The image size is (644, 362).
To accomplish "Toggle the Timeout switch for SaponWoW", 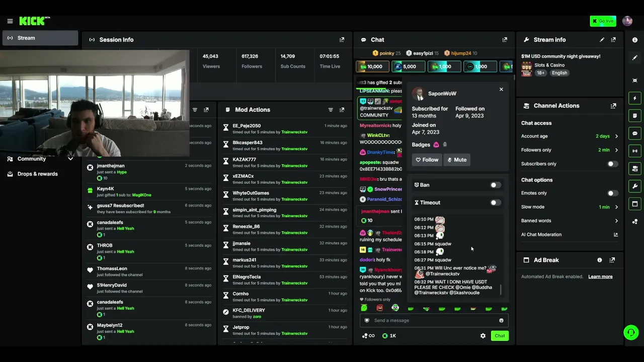I will [x=496, y=203].
